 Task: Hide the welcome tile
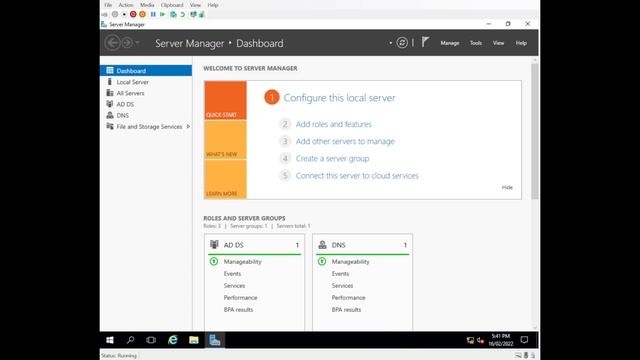point(507,187)
